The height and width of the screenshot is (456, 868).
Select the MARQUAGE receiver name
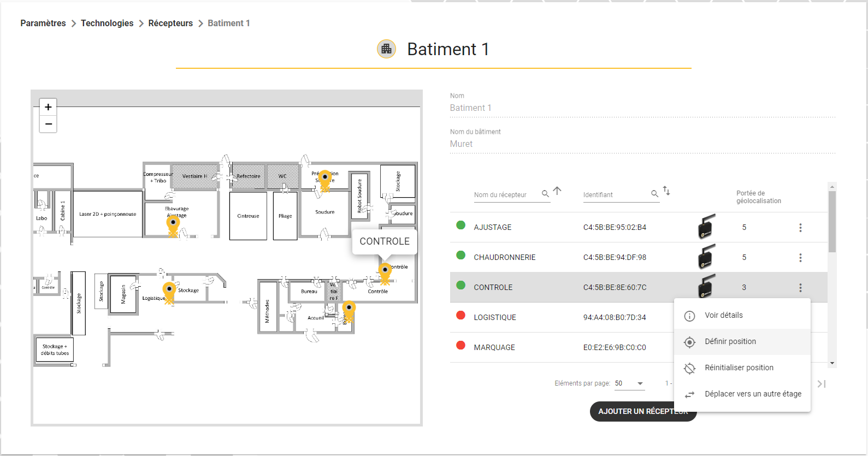494,347
